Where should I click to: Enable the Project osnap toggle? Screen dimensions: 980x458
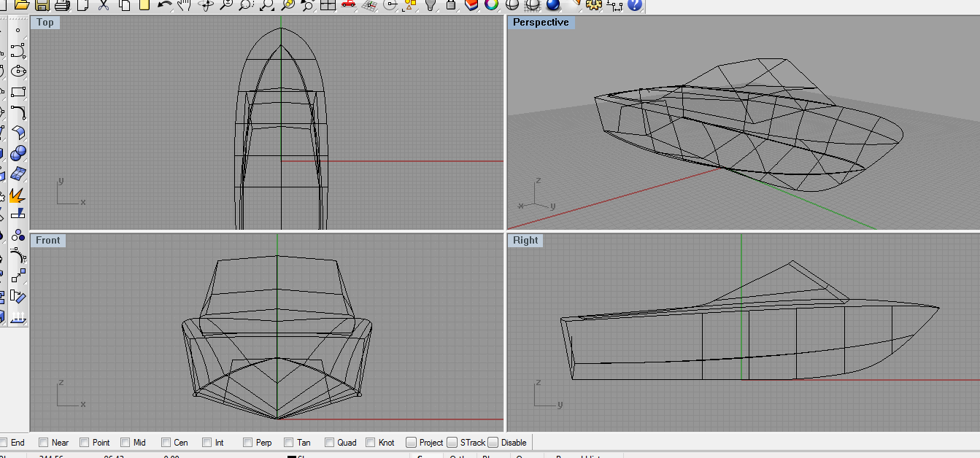point(412,442)
